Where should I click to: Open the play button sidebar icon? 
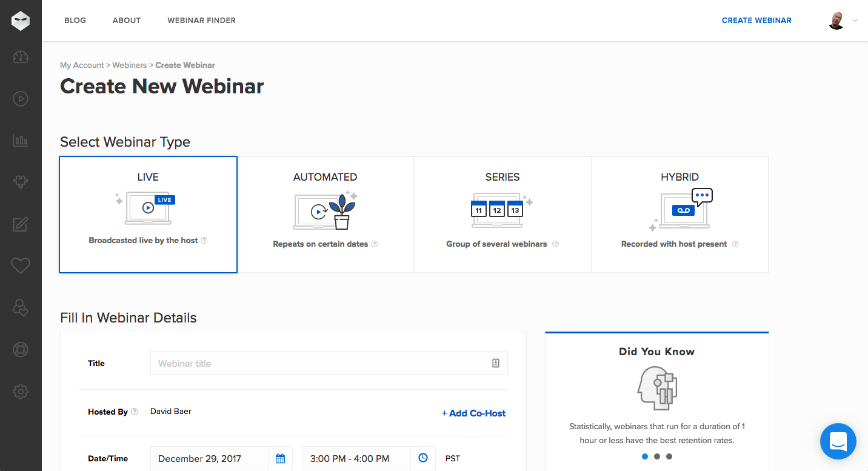pyautogui.click(x=21, y=99)
